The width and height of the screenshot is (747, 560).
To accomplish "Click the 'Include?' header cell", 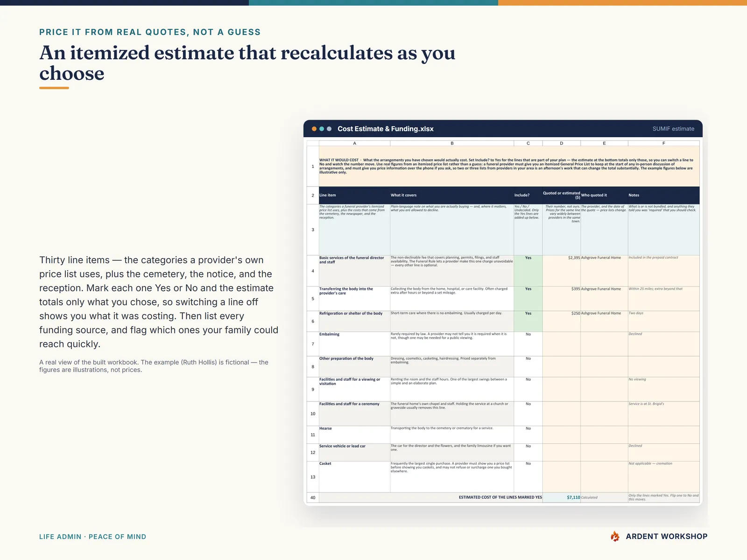I will click(x=528, y=195).
